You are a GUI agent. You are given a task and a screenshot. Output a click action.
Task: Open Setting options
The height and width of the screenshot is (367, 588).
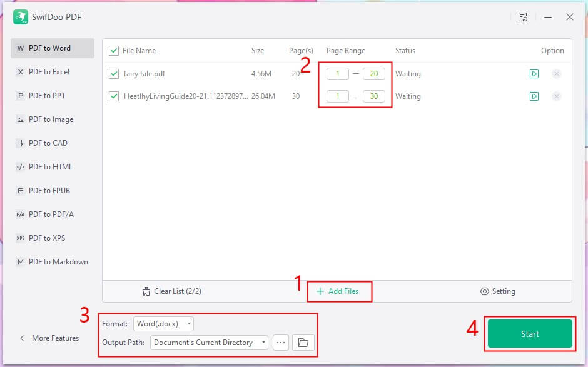[x=498, y=291]
